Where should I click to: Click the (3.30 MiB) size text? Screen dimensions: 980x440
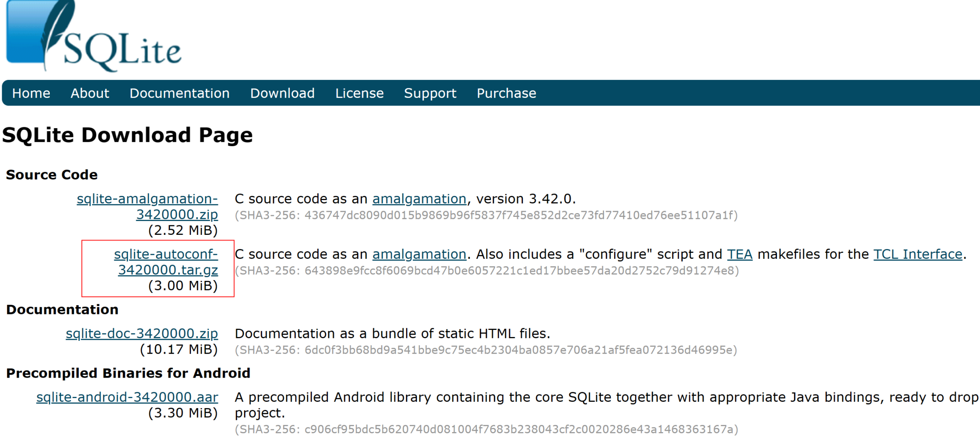(x=183, y=413)
